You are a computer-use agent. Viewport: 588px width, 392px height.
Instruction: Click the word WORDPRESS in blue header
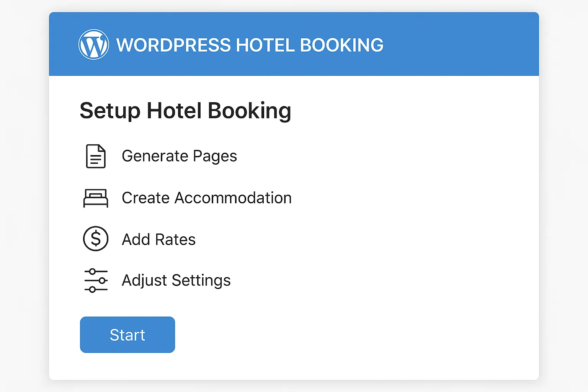pos(173,45)
